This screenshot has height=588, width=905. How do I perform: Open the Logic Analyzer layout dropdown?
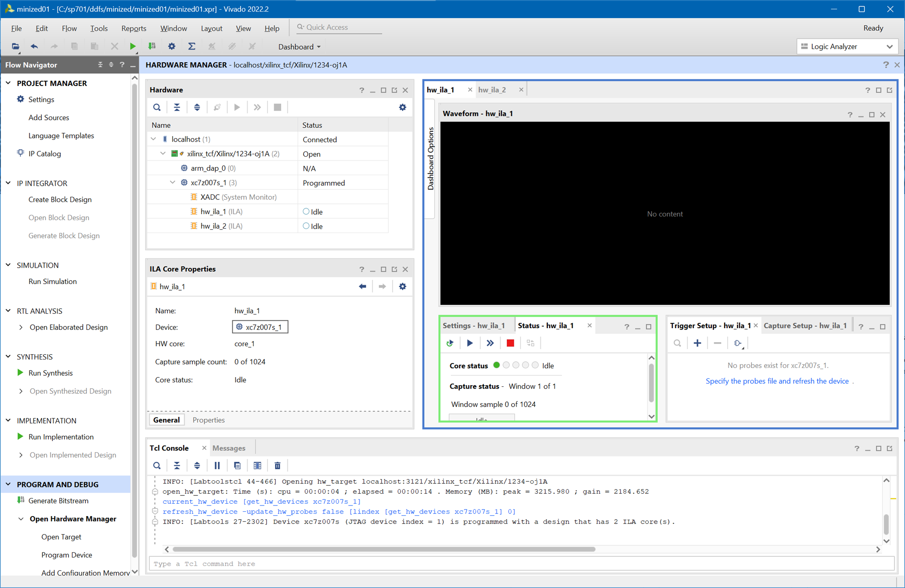pos(847,46)
